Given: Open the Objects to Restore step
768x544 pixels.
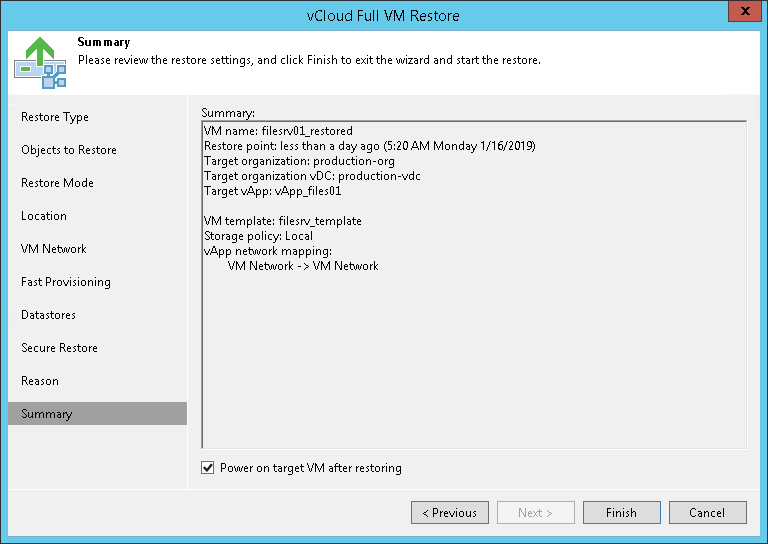Looking at the screenshot, I should 69,150.
